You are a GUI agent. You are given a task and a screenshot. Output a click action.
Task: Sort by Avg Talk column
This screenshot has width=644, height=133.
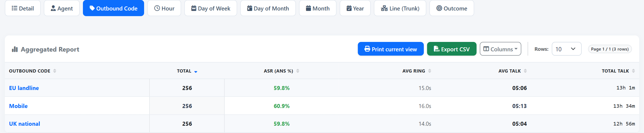[x=513, y=71]
